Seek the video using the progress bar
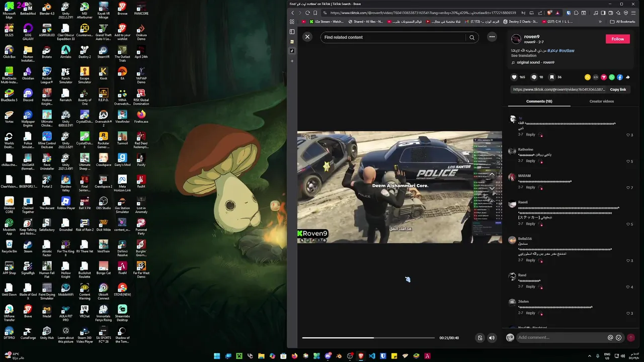The height and width of the screenshot is (362, 644). coord(368,338)
